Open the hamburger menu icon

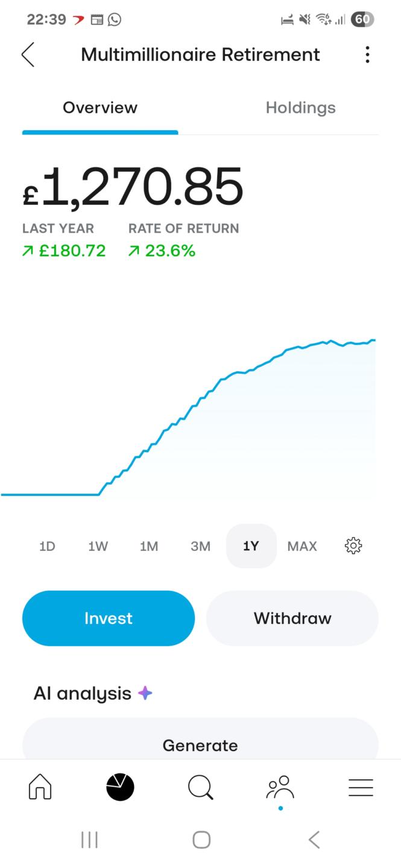coord(361,787)
